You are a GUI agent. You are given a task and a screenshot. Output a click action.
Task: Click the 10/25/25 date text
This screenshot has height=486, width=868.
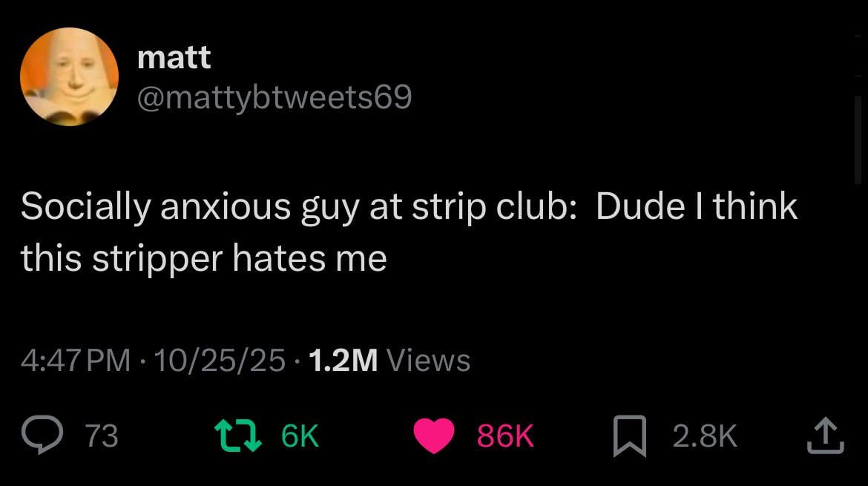pos(220,361)
